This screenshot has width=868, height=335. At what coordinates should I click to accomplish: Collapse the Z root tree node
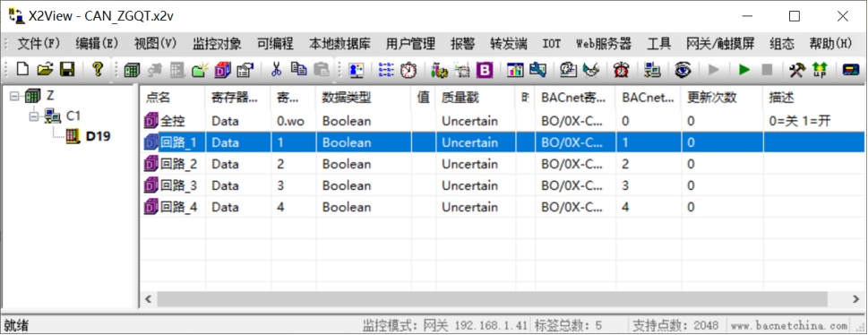tap(13, 97)
